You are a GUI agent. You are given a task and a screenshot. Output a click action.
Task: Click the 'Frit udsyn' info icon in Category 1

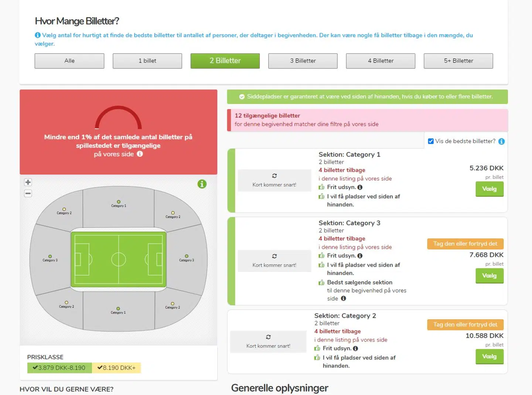pos(360,188)
